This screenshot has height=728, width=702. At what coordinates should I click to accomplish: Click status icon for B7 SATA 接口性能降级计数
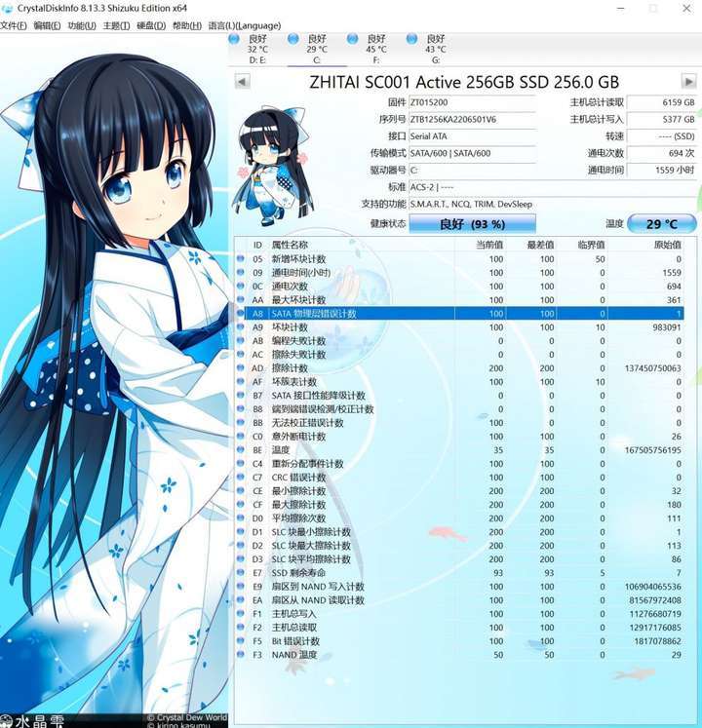click(x=241, y=395)
